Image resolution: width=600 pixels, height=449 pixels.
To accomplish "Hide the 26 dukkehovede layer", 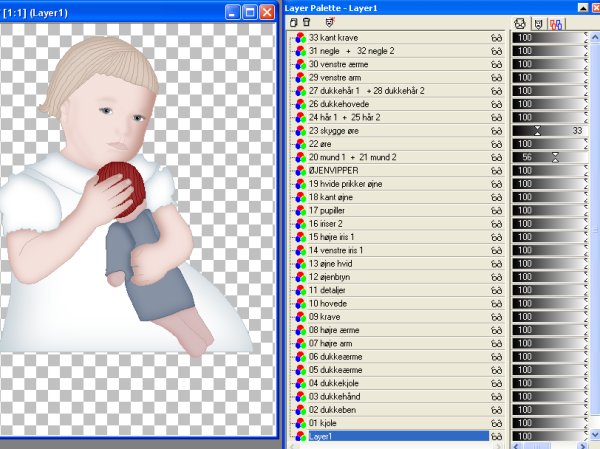I will tap(496, 103).
